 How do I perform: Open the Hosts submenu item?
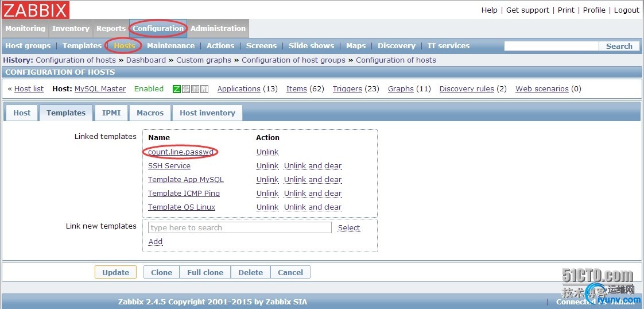tap(124, 45)
